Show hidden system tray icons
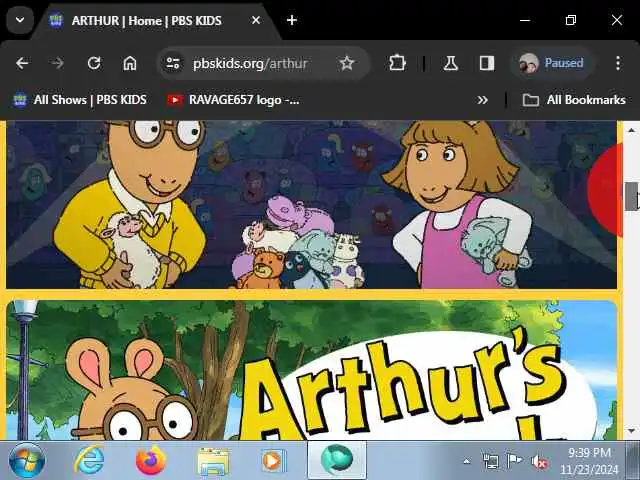The height and width of the screenshot is (480, 640). tap(467, 462)
